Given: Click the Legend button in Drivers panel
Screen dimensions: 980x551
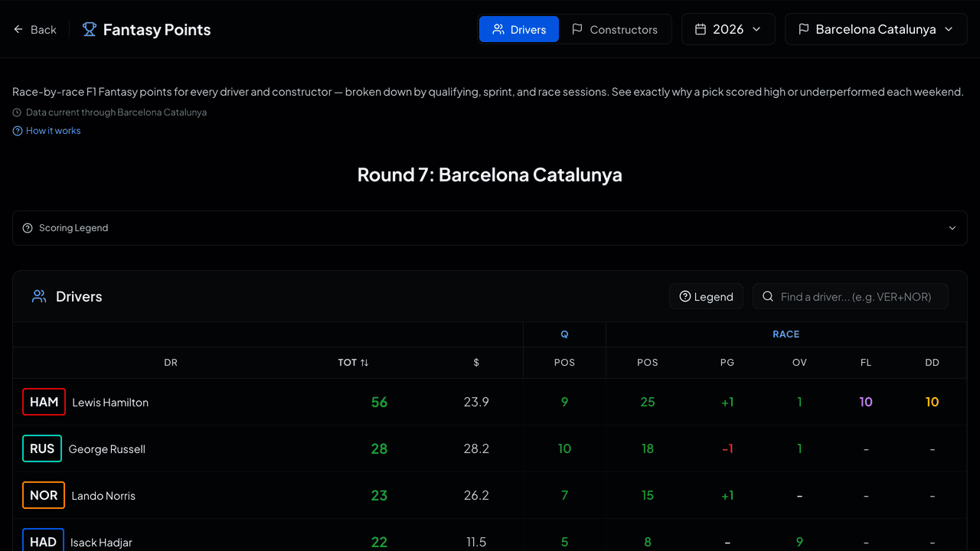Looking at the screenshot, I should 706,296.
